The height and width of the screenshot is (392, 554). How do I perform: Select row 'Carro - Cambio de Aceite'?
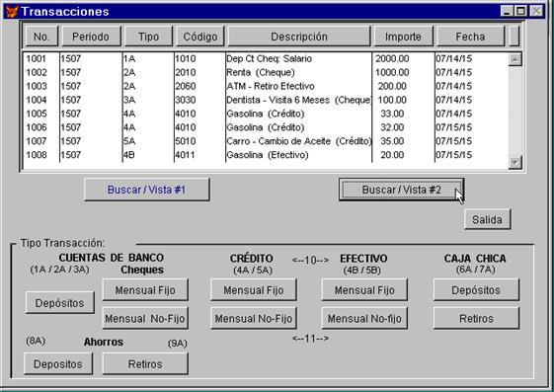click(266, 141)
